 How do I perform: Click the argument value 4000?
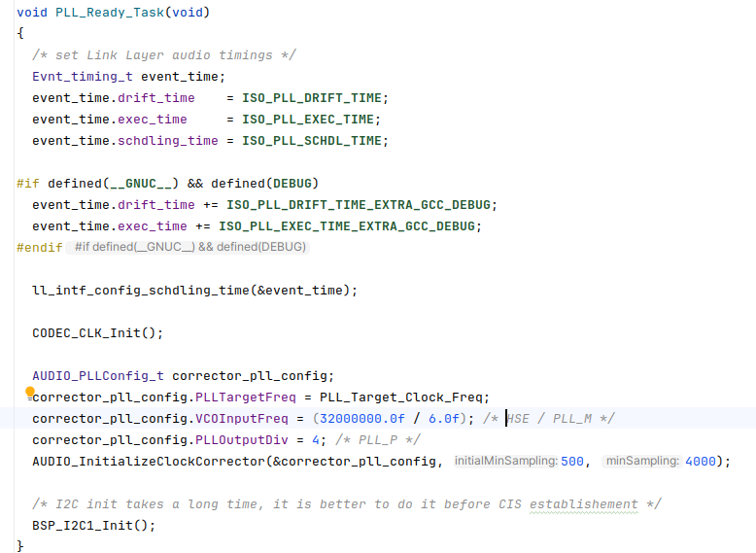click(700, 461)
